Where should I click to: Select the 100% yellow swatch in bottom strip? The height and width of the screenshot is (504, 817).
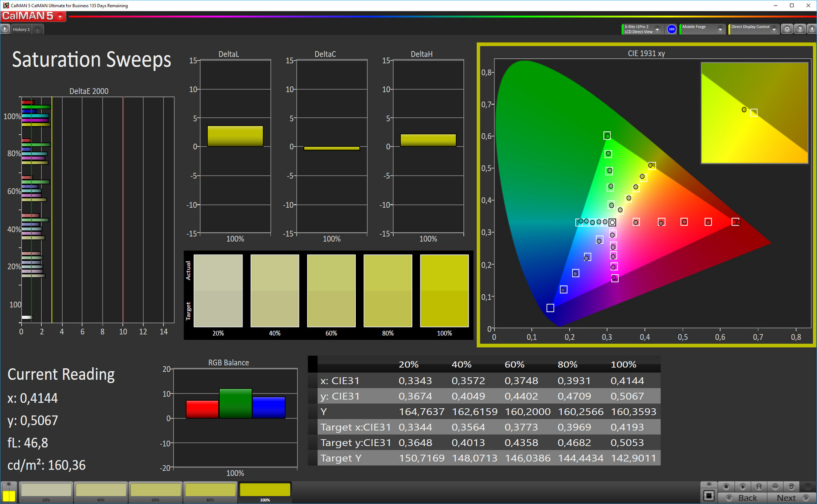click(265, 490)
